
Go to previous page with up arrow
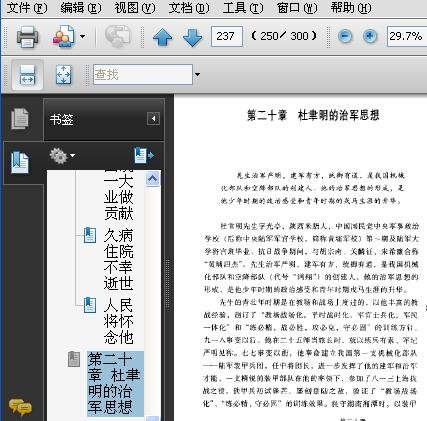163,37
